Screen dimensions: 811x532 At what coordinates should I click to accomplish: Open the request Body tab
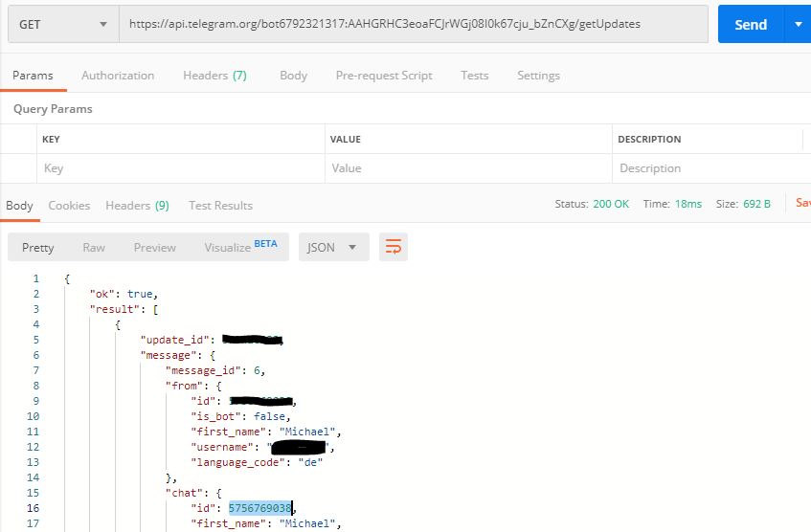point(293,76)
